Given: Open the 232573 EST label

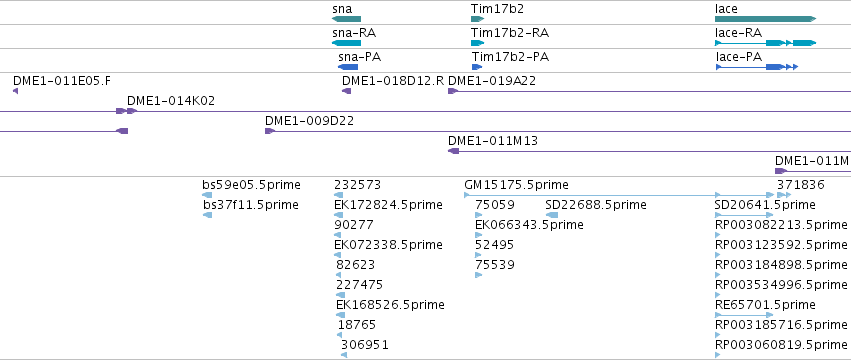Looking at the screenshot, I should tap(358, 185).
